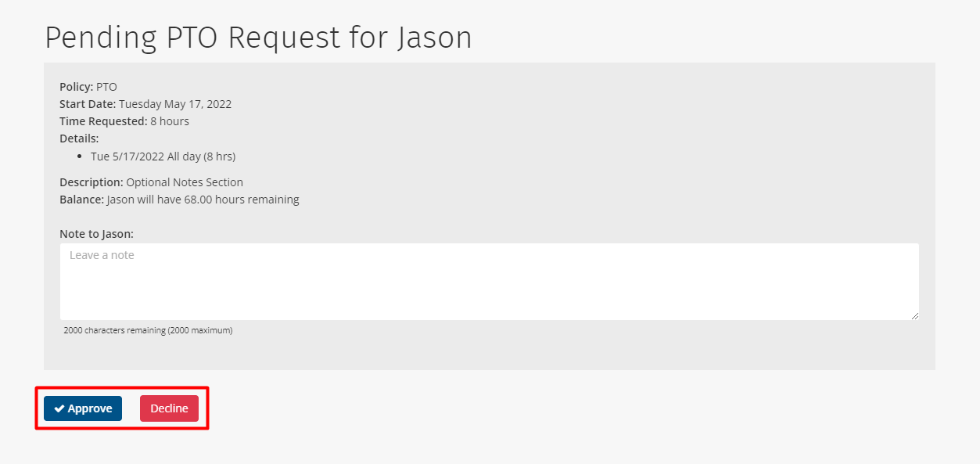Viewport: 980px width, 464px height.
Task: Click the checkmark icon on Approve button
Action: [x=59, y=408]
